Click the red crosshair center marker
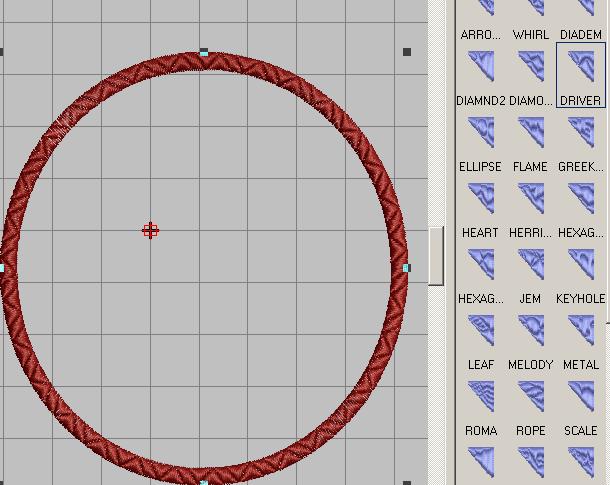 (151, 231)
